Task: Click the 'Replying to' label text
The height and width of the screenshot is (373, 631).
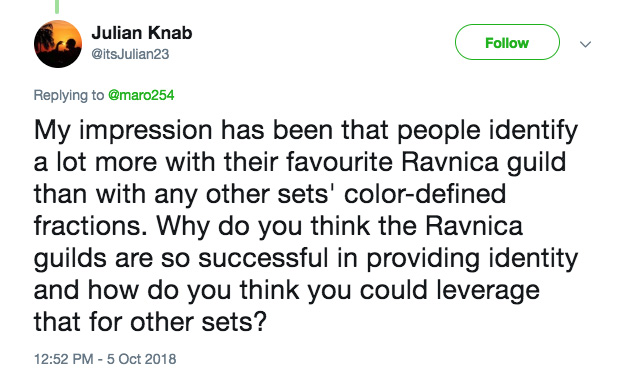Action: point(69,95)
